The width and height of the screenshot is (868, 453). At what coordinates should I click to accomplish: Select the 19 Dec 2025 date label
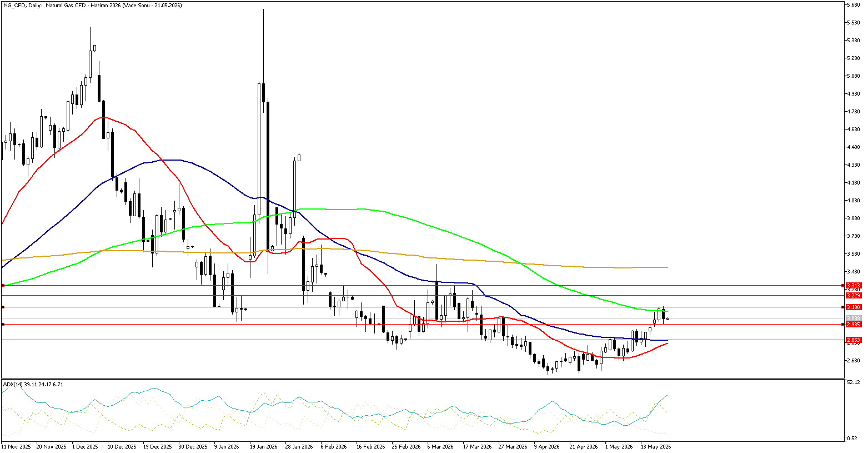[157, 446]
